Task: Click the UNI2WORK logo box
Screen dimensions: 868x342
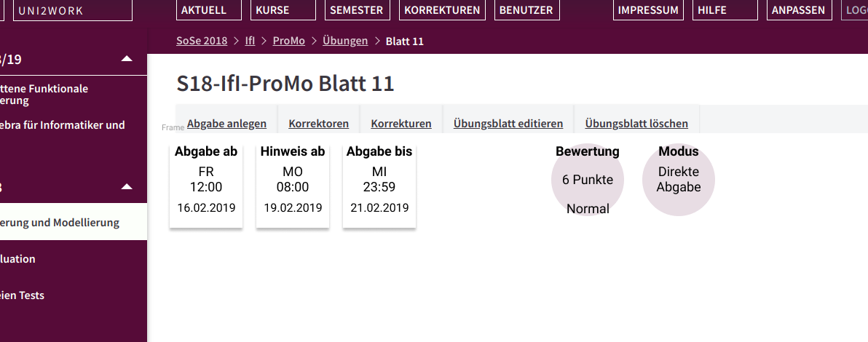Action: [73, 10]
